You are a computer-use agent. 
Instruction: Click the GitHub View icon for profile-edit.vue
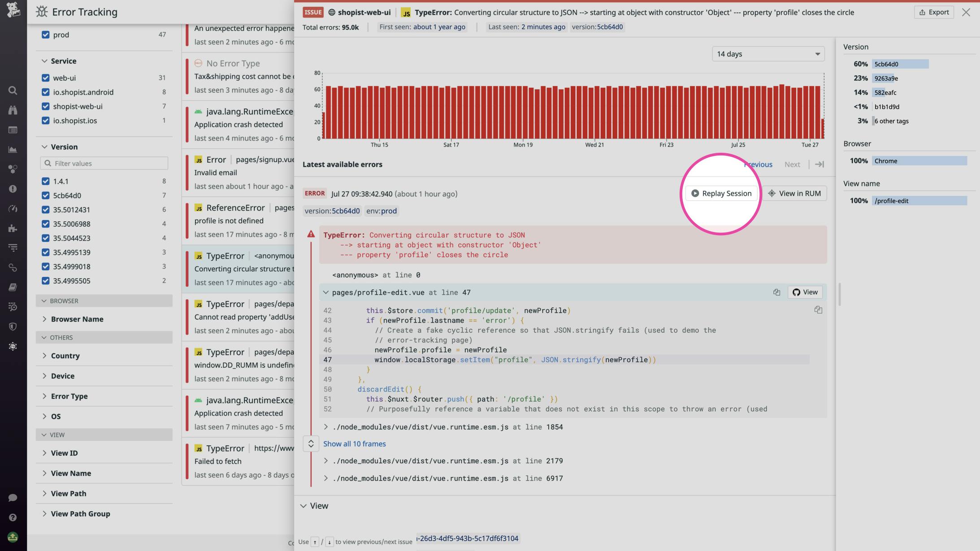coord(806,292)
